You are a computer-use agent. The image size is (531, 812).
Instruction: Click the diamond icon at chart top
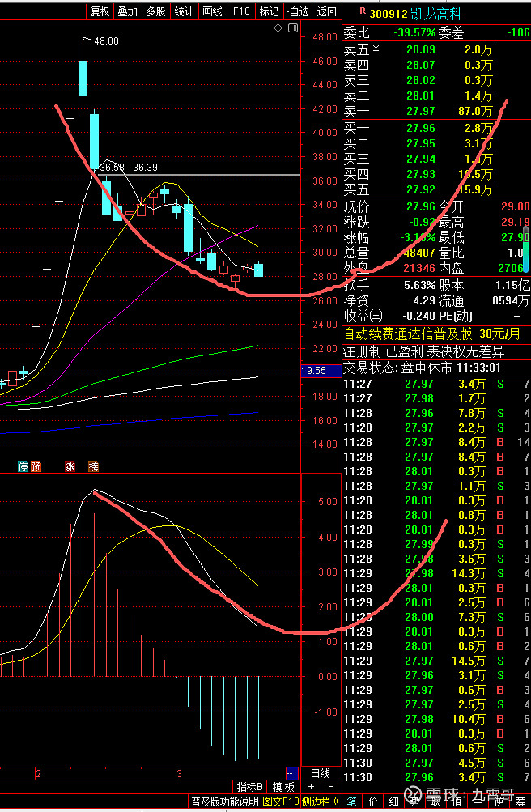(278, 28)
